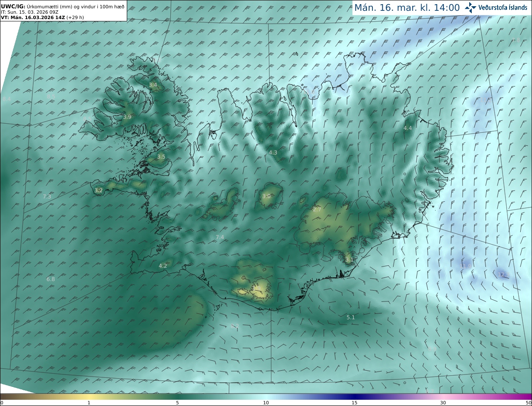Image resolution: width=532 pixels, height=406 pixels.
Task: Click the map value 3.5
Action: point(161,157)
